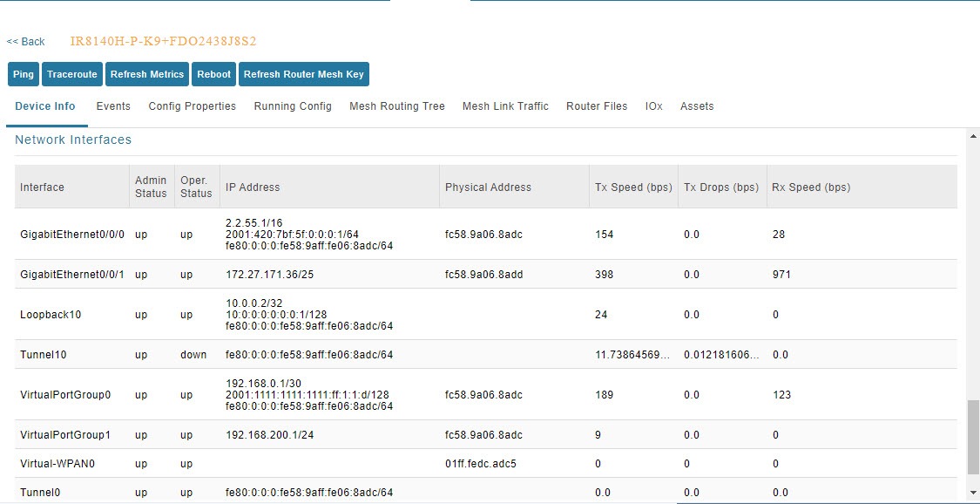The width and height of the screenshot is (980, 504).
Task: Click the Tunnel10 interface entry
Action: 44,354
